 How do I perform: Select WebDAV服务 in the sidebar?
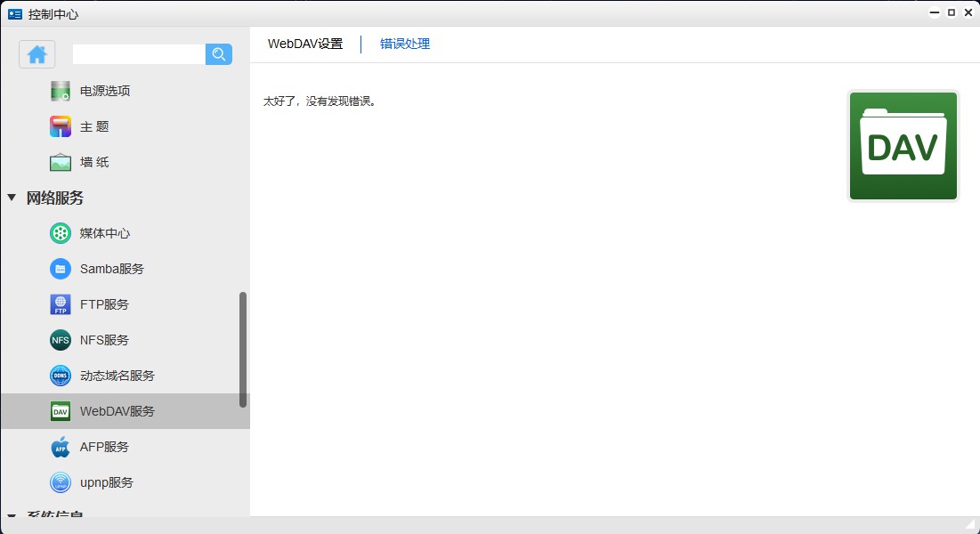point(117,411)
